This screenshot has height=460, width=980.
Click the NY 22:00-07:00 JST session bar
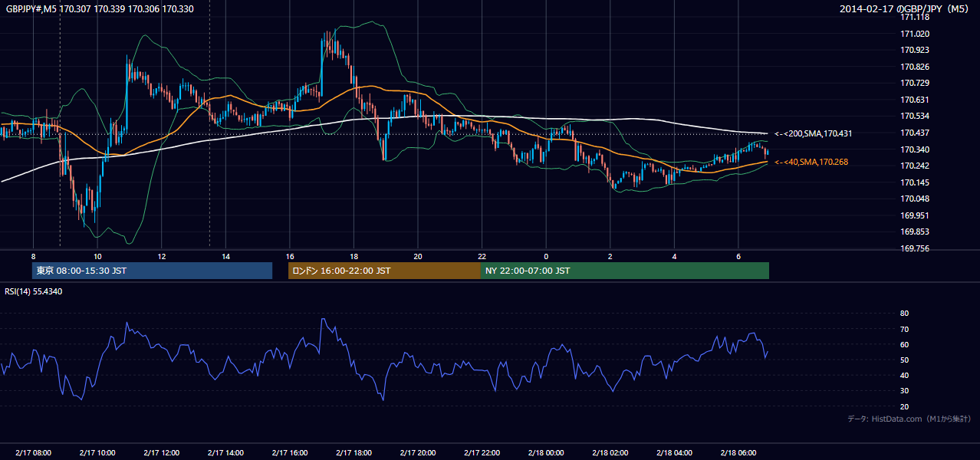[x=625, y=271]
